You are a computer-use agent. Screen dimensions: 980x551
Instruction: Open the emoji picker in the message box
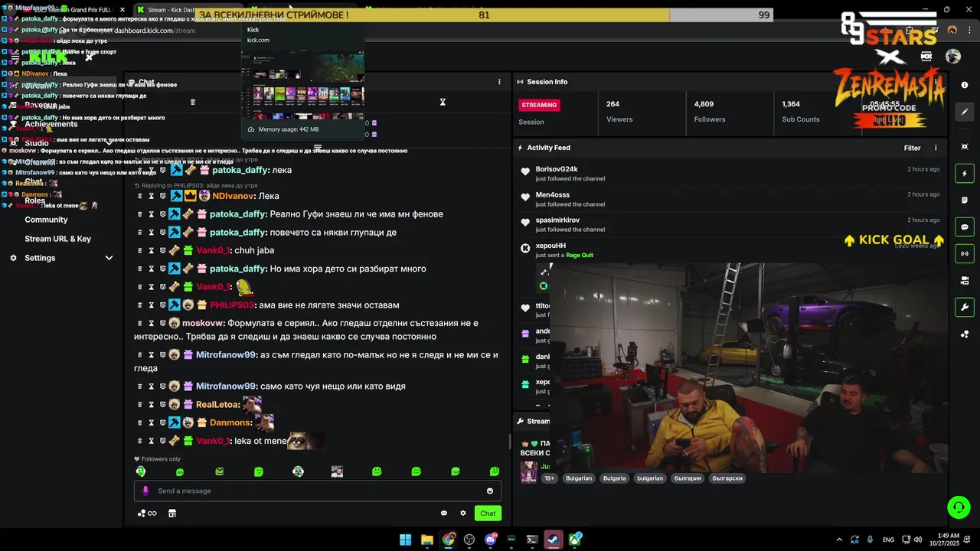pyautogui.click(x=490, y=491)
